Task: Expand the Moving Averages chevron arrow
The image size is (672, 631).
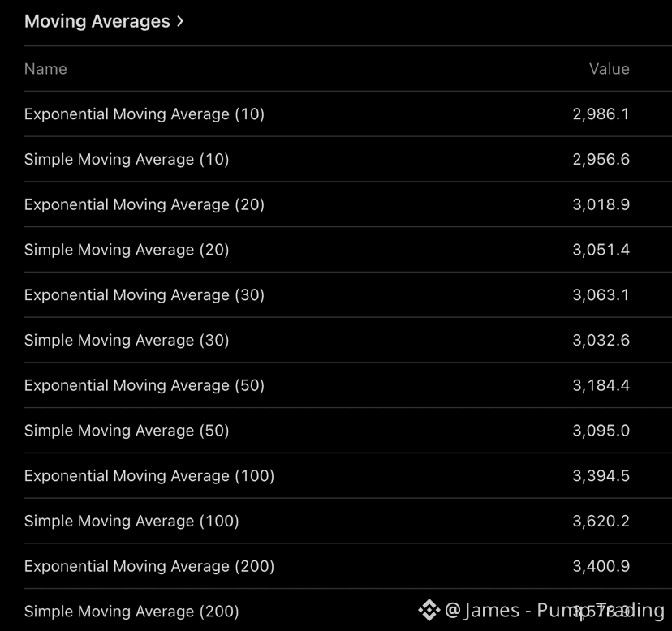Action: pyautogui.click(x=180, y=21)
